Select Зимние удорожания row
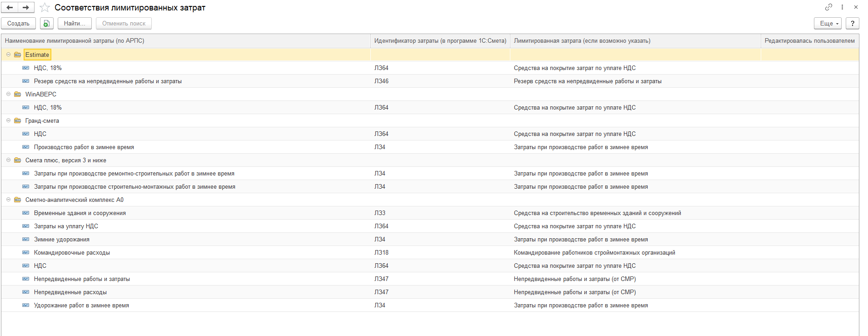 [430, 239]
